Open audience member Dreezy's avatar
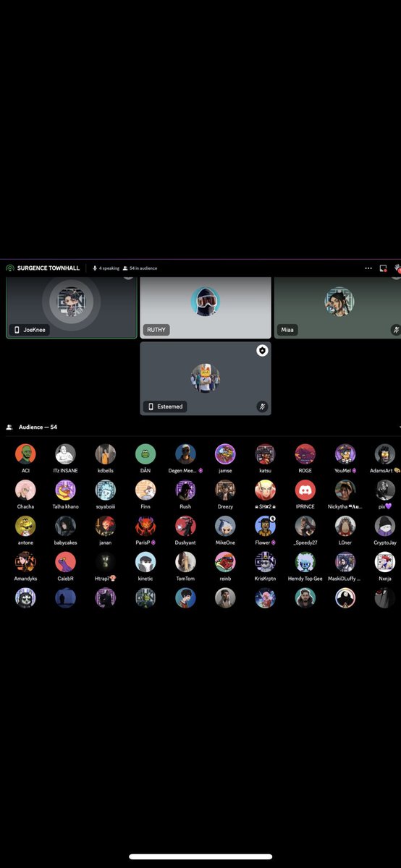Viewport: 401px width, 868px height. point(225,490)
